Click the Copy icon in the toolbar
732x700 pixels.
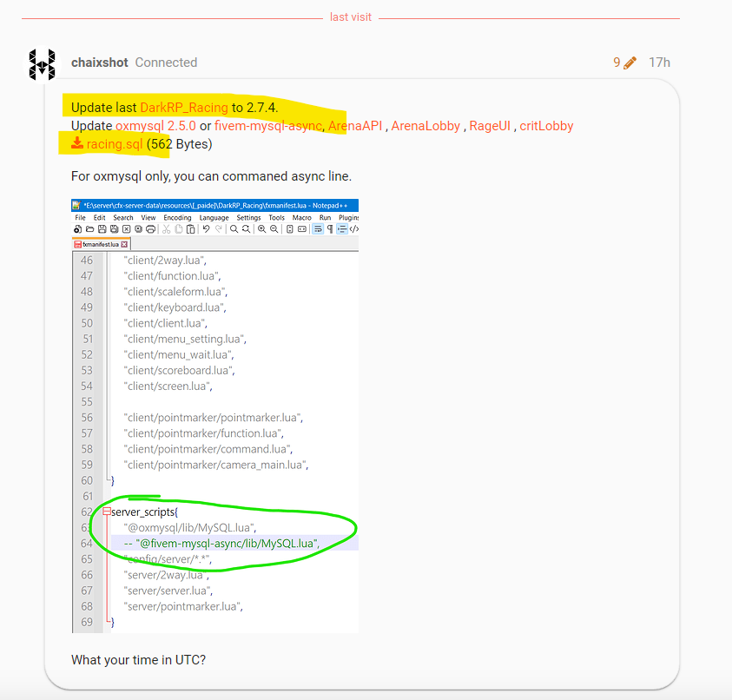pyautogui.click(x=178, y=228)
